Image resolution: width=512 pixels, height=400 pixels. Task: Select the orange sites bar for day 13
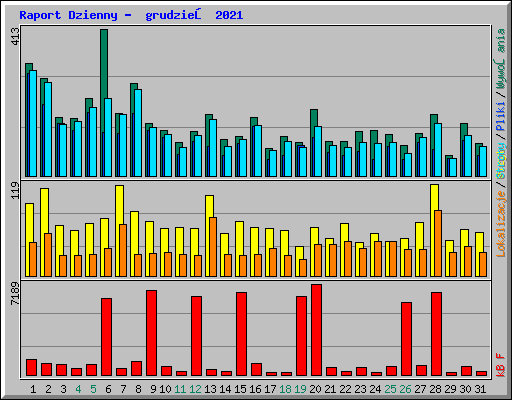[x=213, y=247]
